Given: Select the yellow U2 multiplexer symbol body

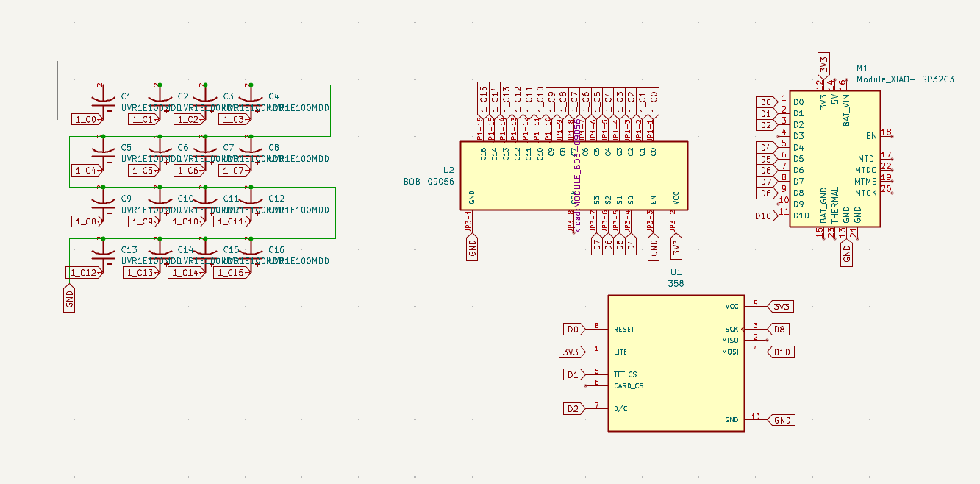Looking at the screenshot, I should pos(574,175).
